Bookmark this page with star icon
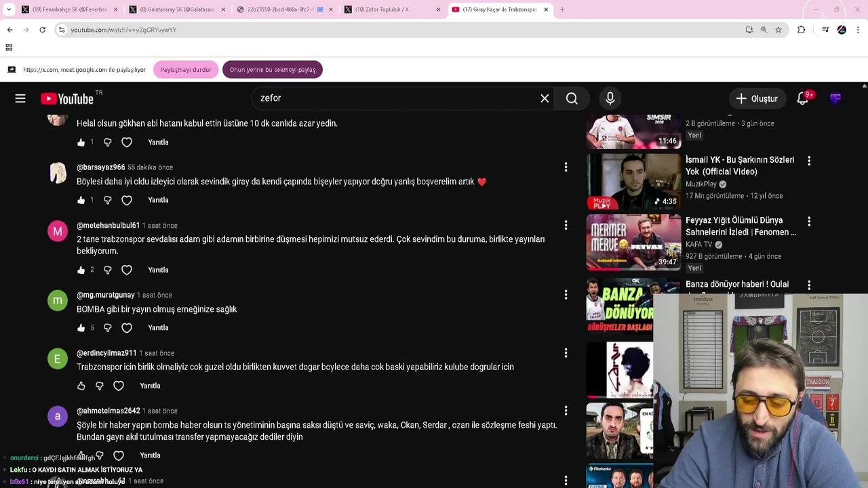 tap(778, 30)
